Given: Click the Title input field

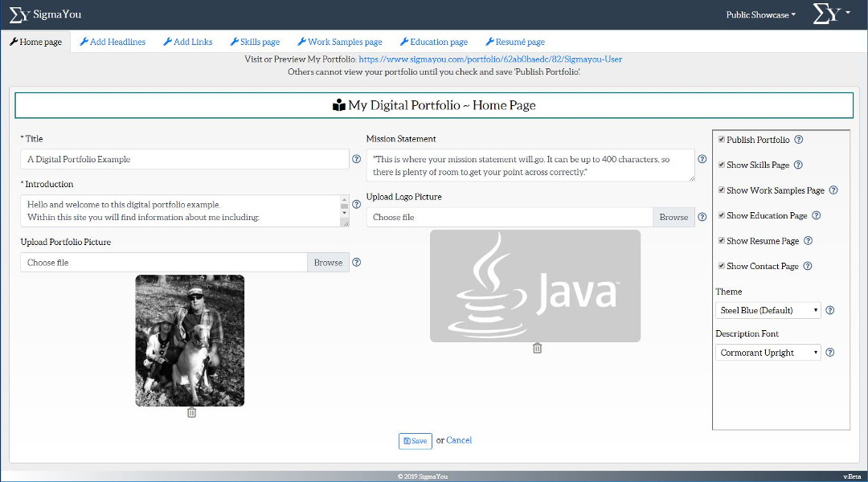Looking at the screenshot, I should pyautogui.click(x=185, y=159).
